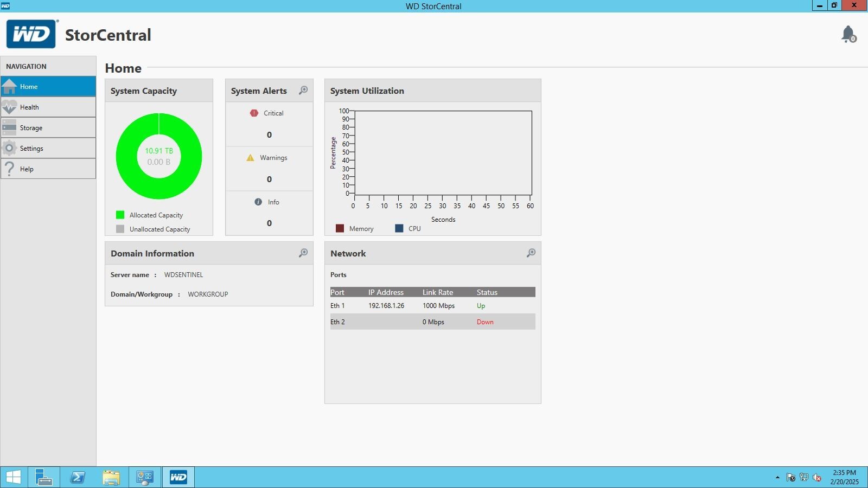Image resolution: width=868 pixels, height=488 pixels.
Task: Click the Help question mark icon
Action: [x=9, y=169]
